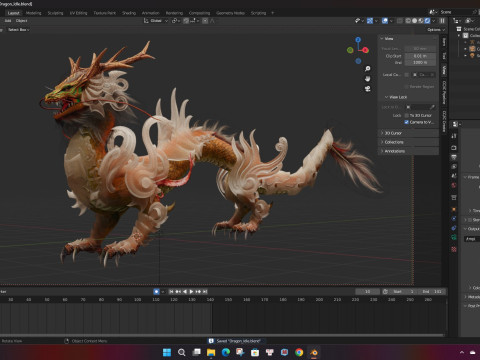Open the Scene properties tab icon

coord(454,176)
